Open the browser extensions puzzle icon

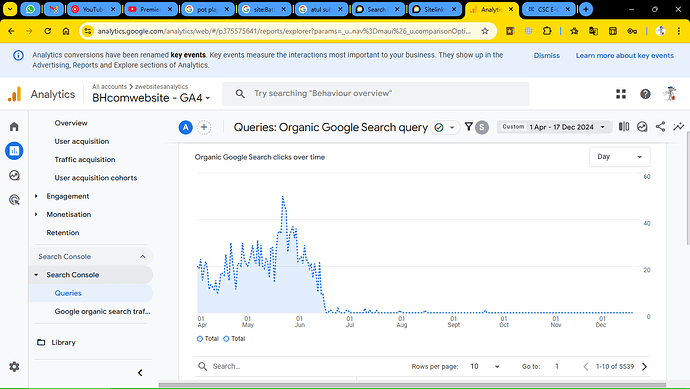coord(547,31)
